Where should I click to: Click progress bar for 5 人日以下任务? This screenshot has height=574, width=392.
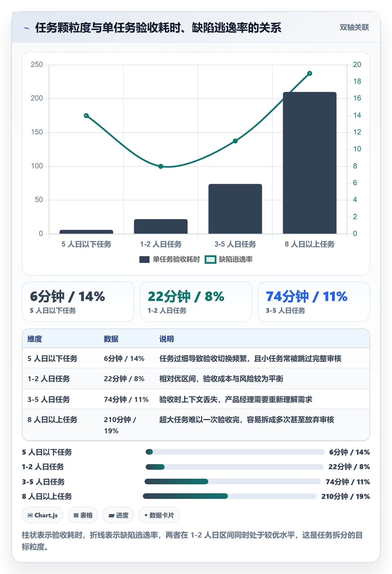coord(235,452)
